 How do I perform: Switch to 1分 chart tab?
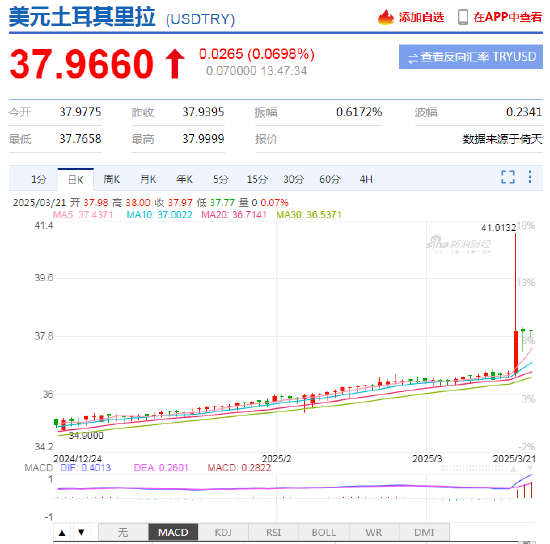click(x=39, y=180)
